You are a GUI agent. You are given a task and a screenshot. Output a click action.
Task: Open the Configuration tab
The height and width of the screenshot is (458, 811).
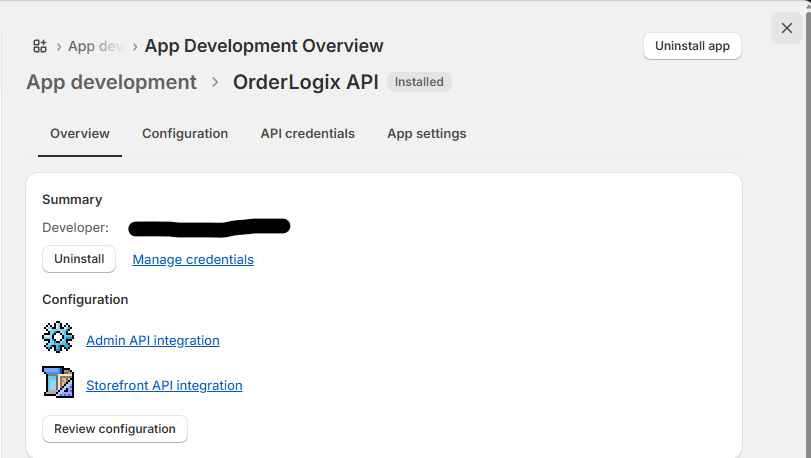click(x=185, y=134)
